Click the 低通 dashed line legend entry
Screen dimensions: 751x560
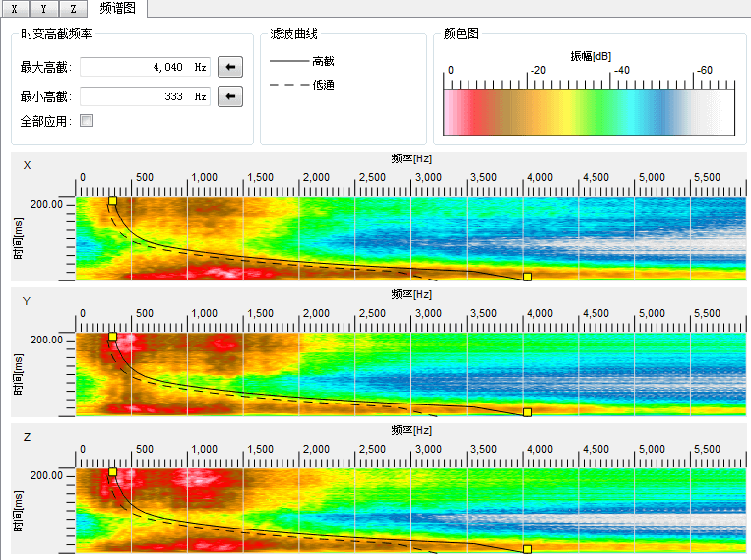302,85
